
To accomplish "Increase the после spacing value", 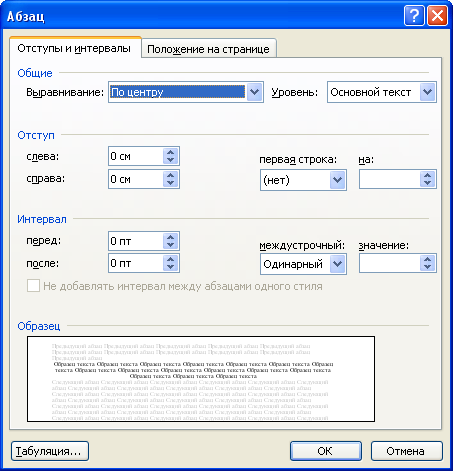I will pos(171,259).
